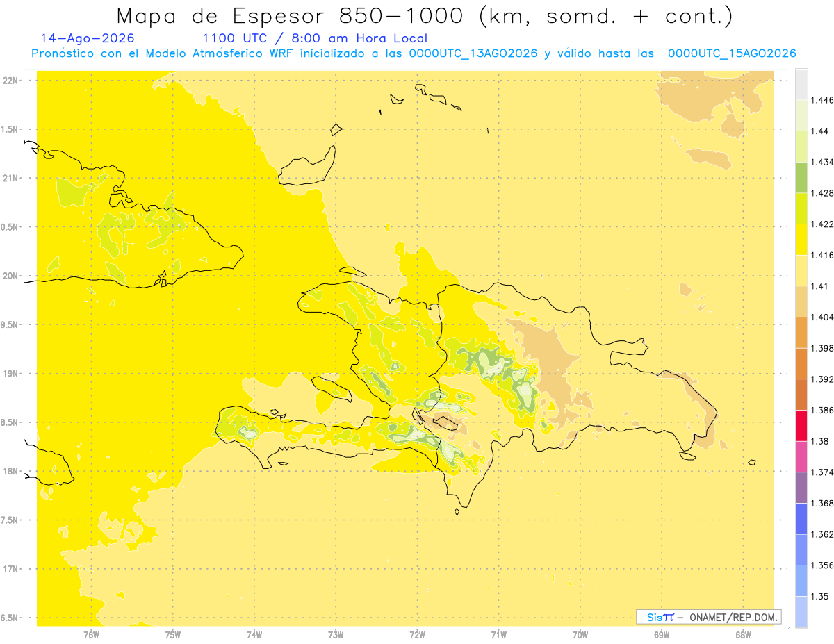Pick the green colorbar swatch between 1.428 and 1.434
The width and height of the screenshot is (834, 644).
pos(801,177)
